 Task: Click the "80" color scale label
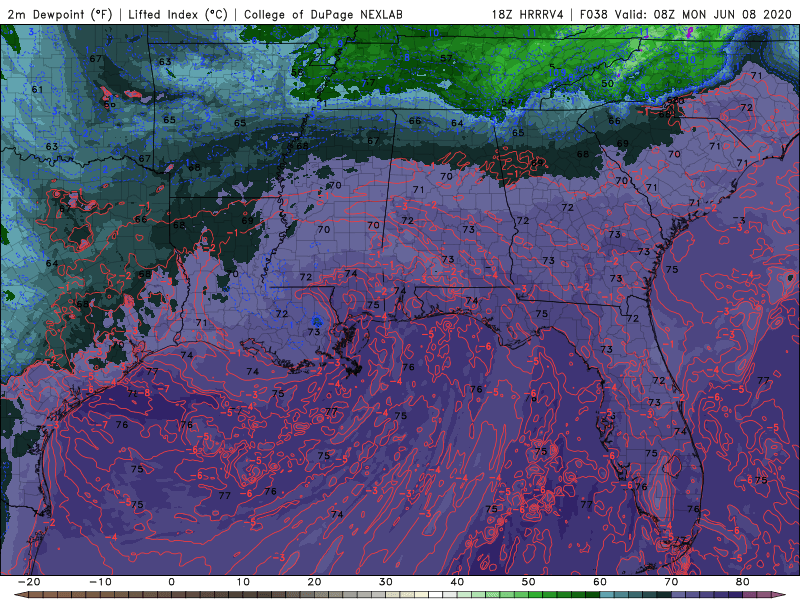[743, 582]
